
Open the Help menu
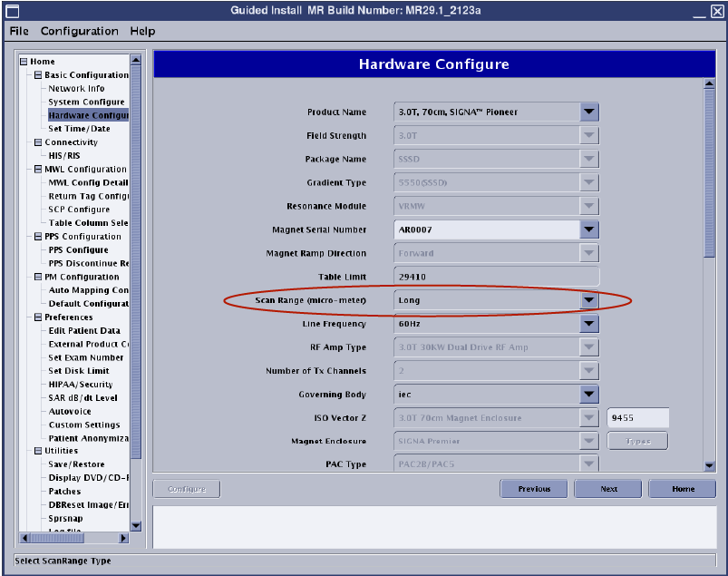(x=142, y=31)
